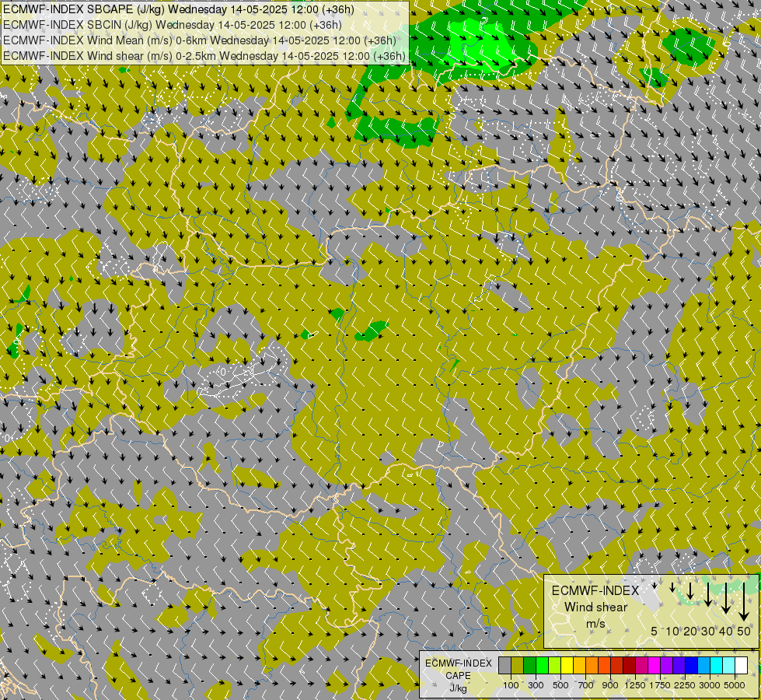Click the 5 m/s wind shear arrow in legend
Screen dimensions: 761x700
coord(655,586)
